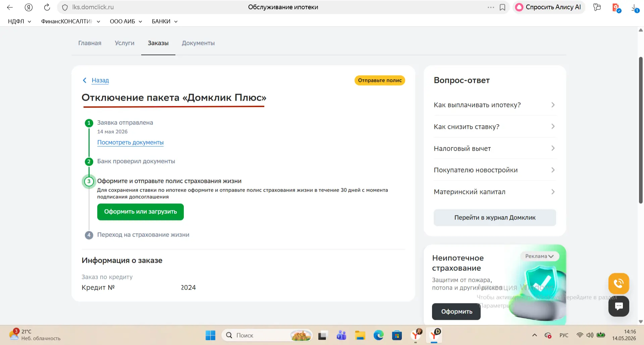Viewport: 644px width, 345px height.
Task: Expand the БАНКИ bookmarks folder
Action: pos(164,21)
